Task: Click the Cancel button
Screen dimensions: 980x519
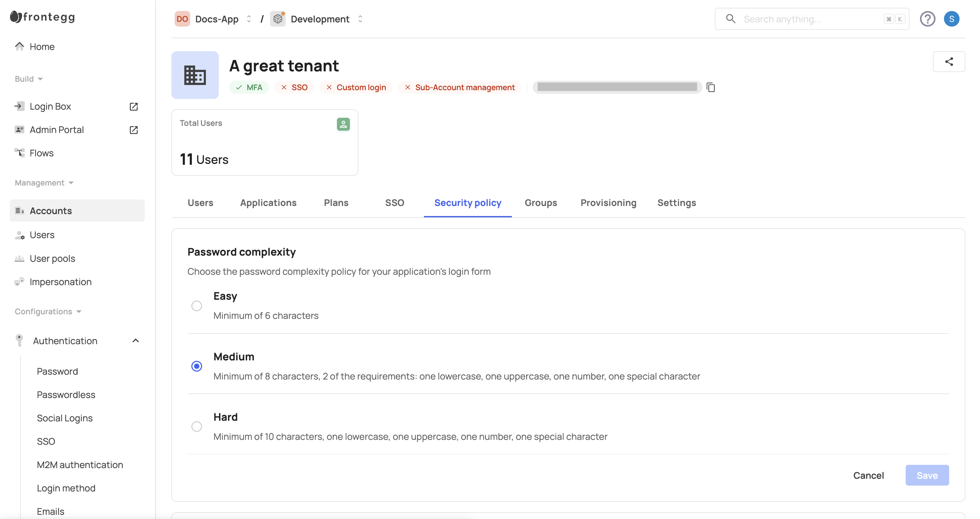Action: (868, 475)
